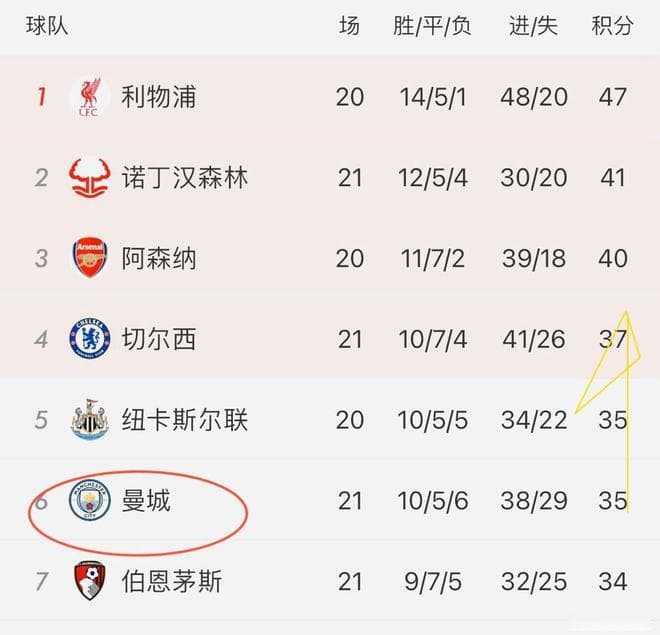660x635 pixels.
Task: Click the Bournemouth club crest
Action: [90, 581]
